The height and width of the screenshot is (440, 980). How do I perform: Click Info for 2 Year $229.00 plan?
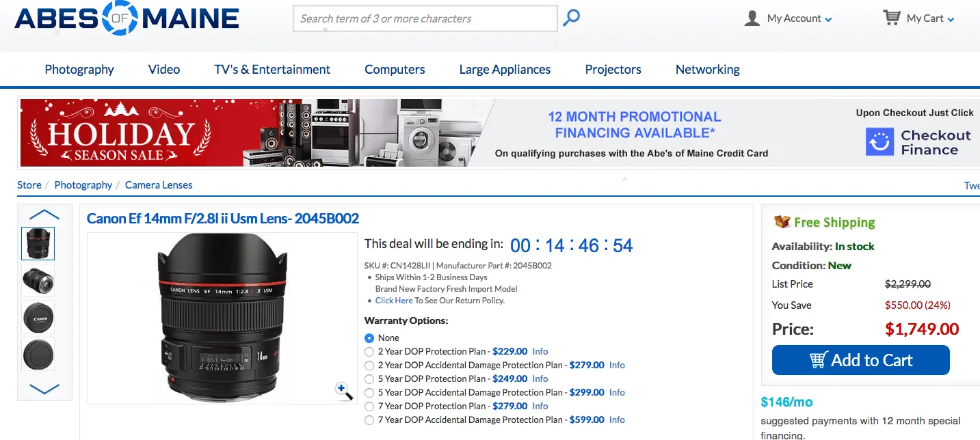coord(540,351)
